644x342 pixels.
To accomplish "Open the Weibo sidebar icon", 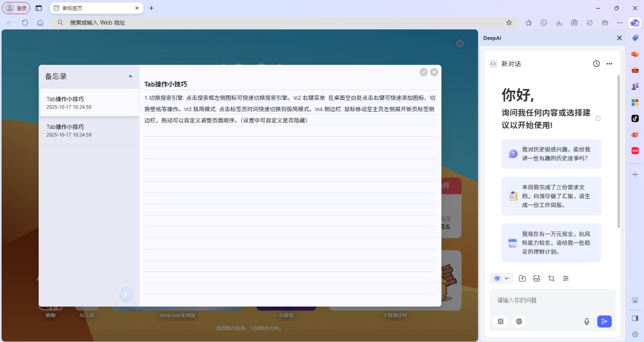I will click(x=635, y=135).
